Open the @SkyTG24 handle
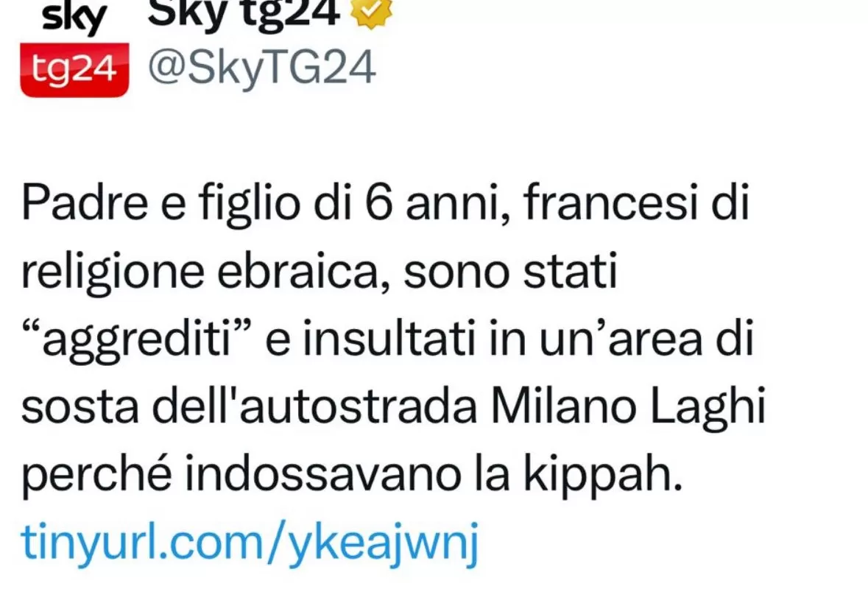The width and height of the screenshot is (868, 589). (x=262, y=68)
